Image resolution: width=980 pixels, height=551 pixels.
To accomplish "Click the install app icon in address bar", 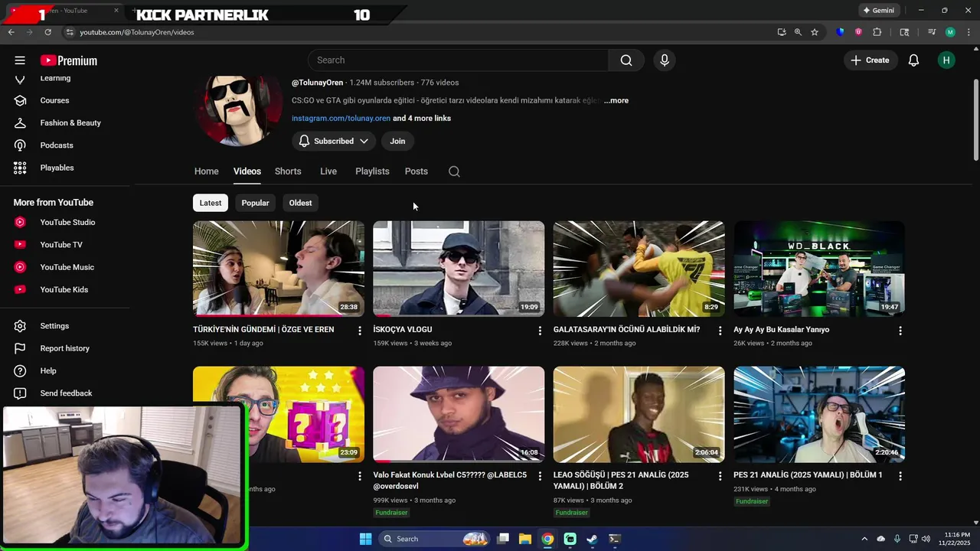I will pos(781,32).
